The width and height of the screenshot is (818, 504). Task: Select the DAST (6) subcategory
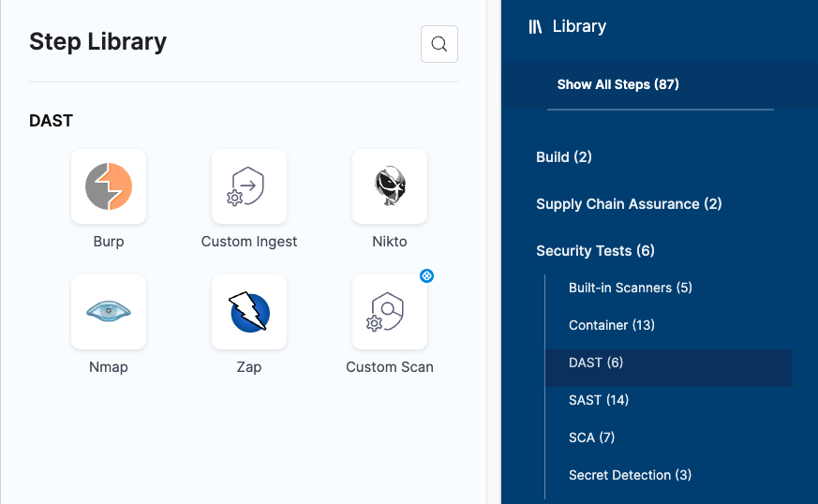[596, 363]
